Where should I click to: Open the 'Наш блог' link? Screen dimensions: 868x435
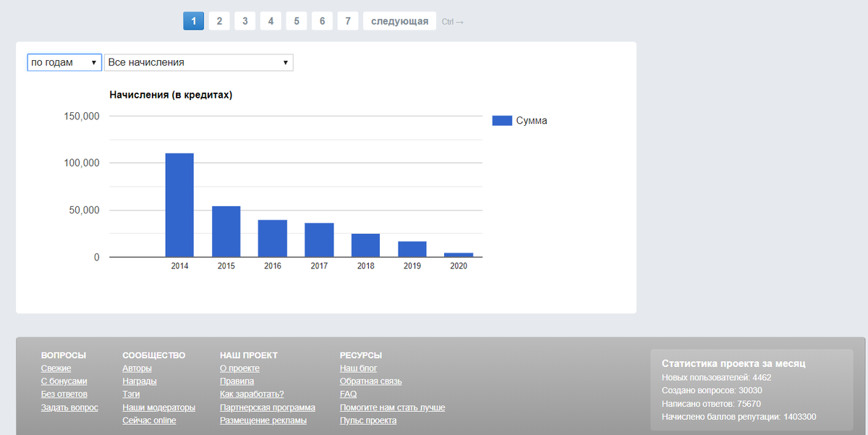(358, 368)
